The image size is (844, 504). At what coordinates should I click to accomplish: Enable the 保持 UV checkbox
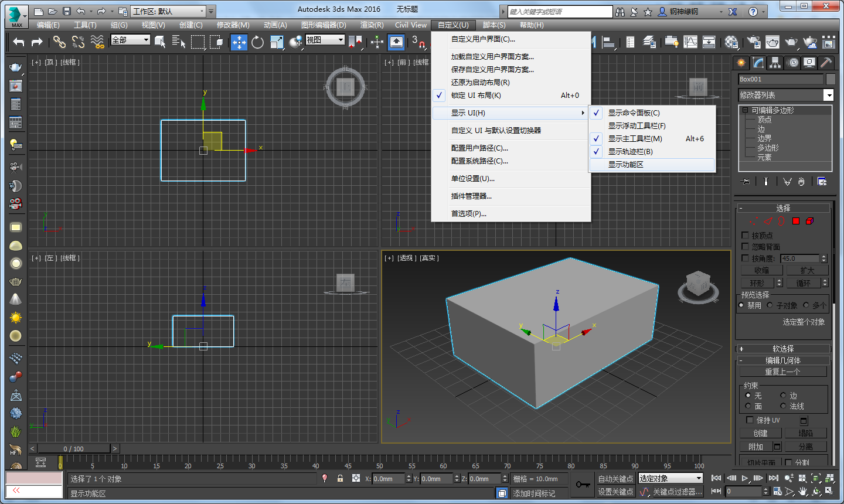[750, 420]
